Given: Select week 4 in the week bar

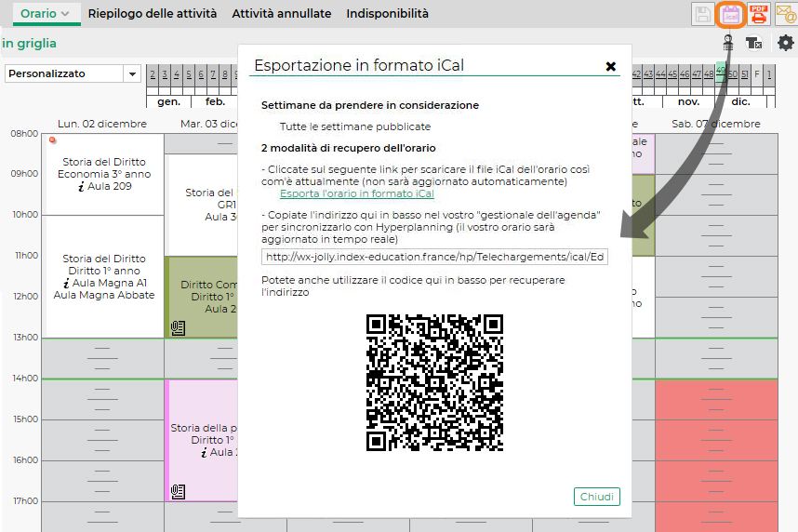Looking at the screenshot, I should click(x=177, y=74).
